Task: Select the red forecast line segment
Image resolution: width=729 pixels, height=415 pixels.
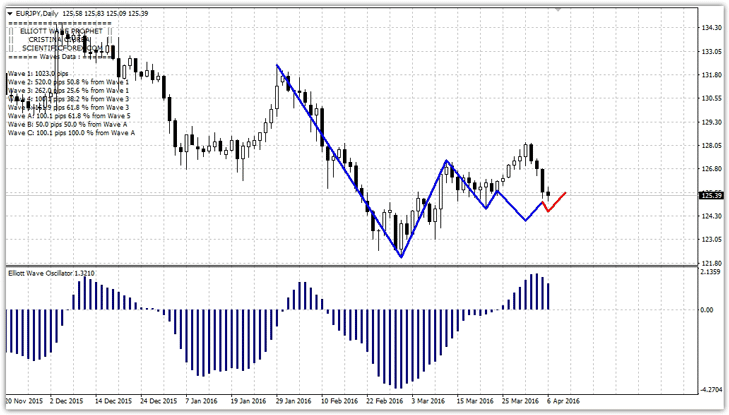Action: 556,201
